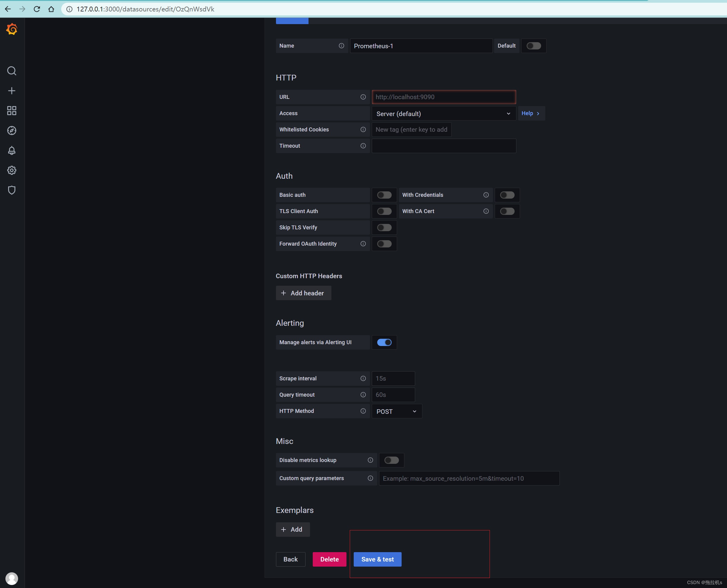The width and height of the screenshot is (727, 588).
Task: Open the Access Server (default) dropdown
Action: click(444, 113)
